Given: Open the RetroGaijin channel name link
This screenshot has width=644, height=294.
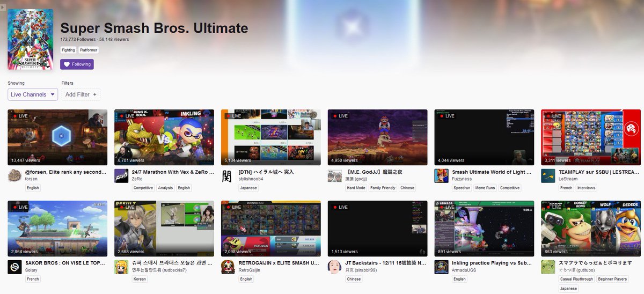Looking at the screenshot, I should [250, 270].
